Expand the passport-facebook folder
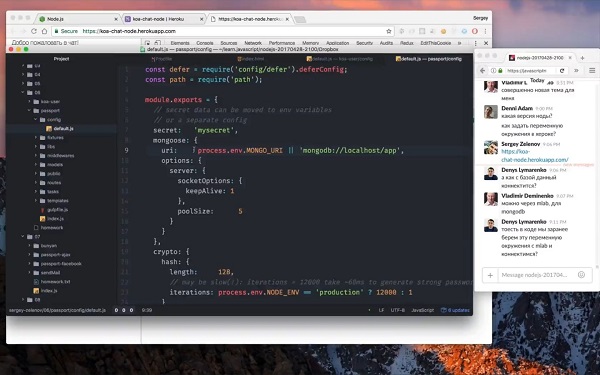Viewport: 600px width, 375px height. [29, 264]
